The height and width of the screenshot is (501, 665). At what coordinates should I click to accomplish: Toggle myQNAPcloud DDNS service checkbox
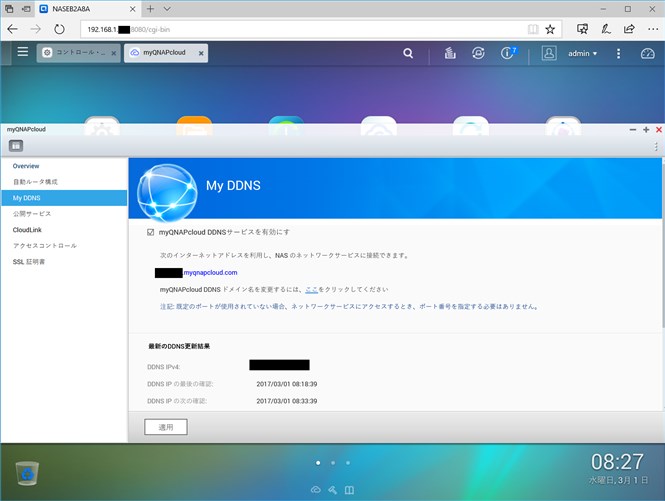[150, 232]
